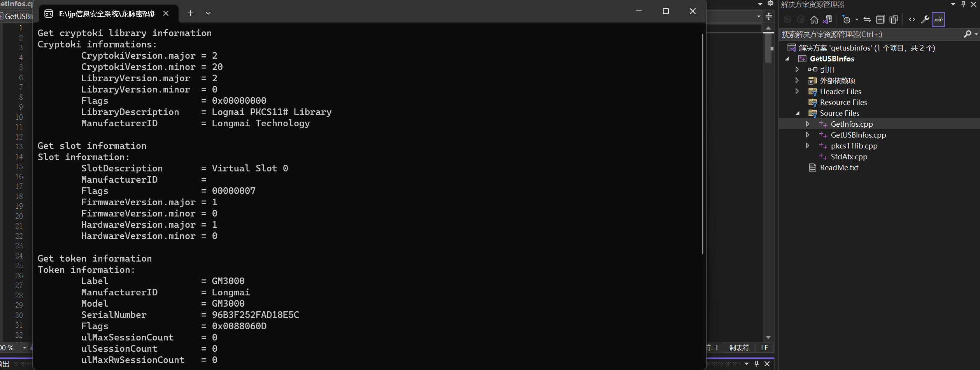
Task: Click the editor scroll-down arrow
Action: tap(768, 337)
